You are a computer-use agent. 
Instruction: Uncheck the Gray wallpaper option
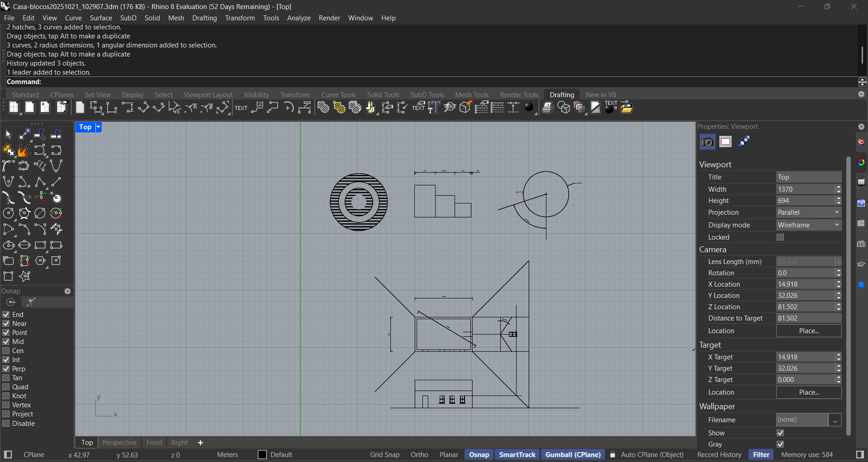[x=780, y=444]
